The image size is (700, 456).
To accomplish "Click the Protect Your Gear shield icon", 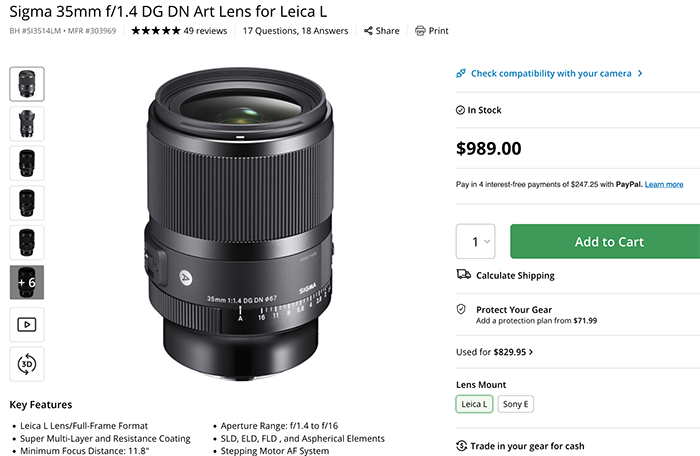I will (x=461, y=310).
